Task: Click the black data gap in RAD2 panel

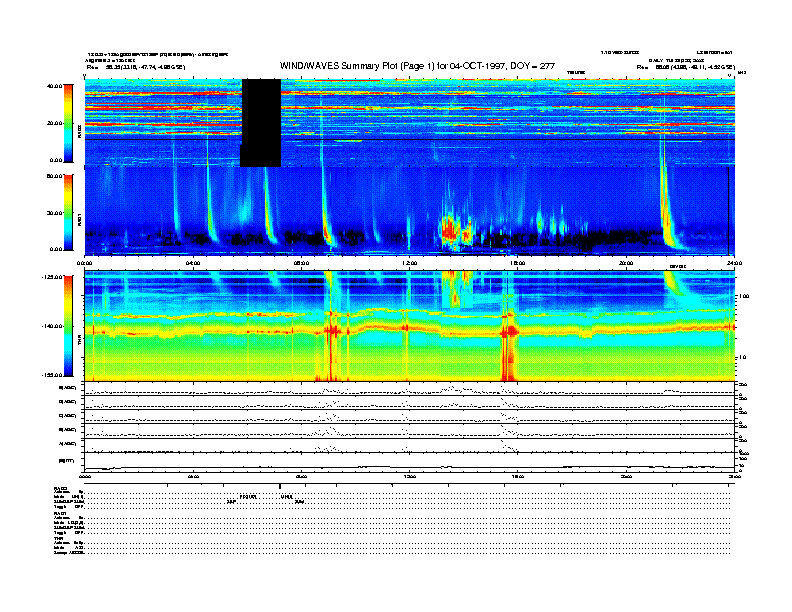Action: tap(261, 123)
